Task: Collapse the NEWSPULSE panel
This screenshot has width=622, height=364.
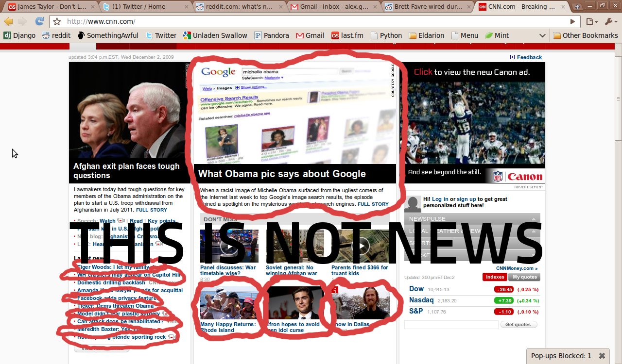Action: (534, 219)
